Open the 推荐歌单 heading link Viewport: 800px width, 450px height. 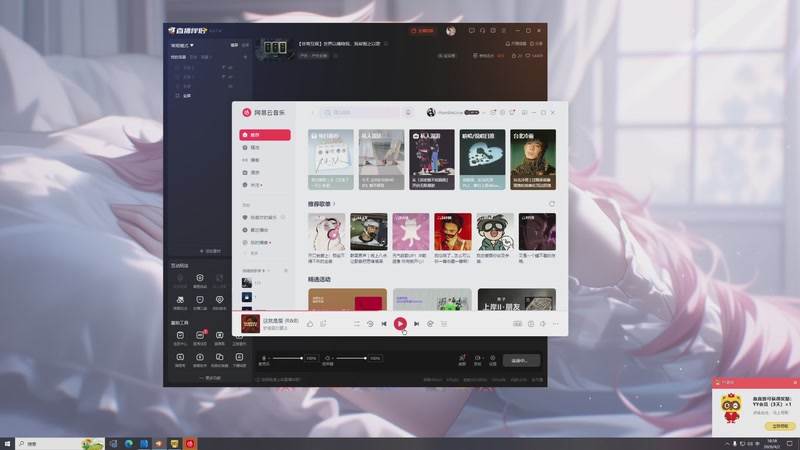click(x=321, y=204)
